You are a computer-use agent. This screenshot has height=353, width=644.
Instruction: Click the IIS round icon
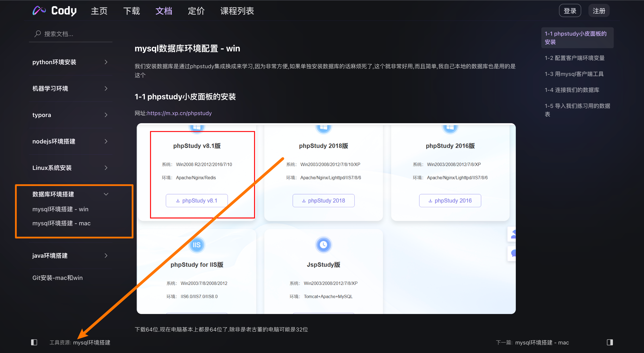click(197, 245)
